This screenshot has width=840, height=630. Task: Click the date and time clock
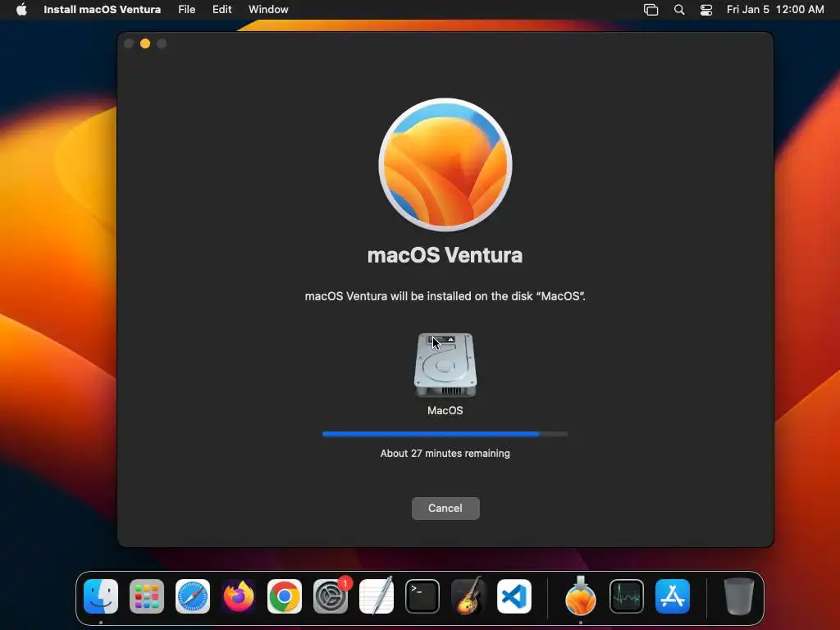pos(775,9)
